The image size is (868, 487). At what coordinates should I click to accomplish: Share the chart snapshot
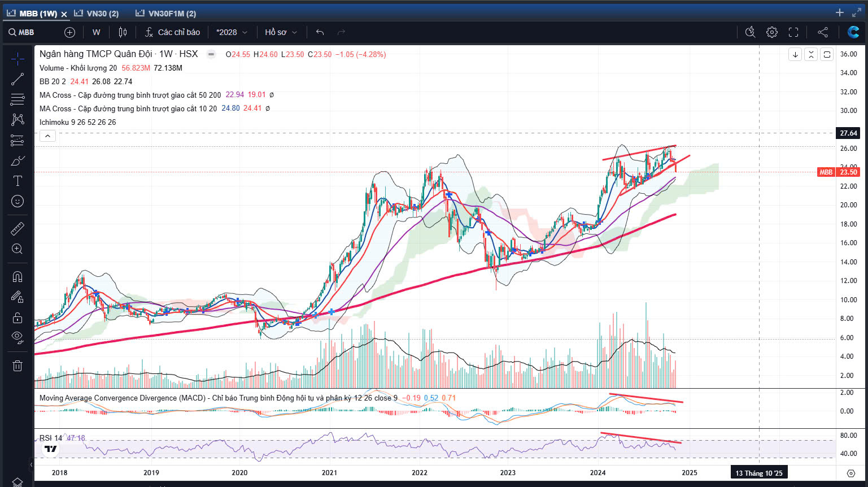823,32
